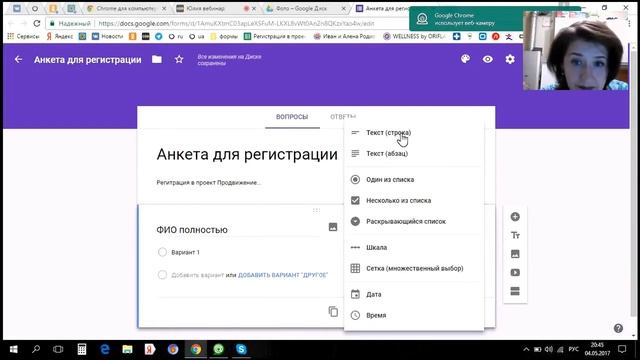Image resolution: width=640 pixels, height=360 pixels.
Task: Reload the page in Chrome
Action: pos(37,24)
